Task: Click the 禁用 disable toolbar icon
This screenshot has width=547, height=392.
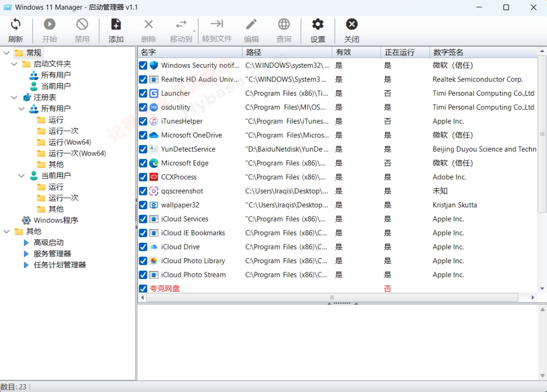Action: (x=82, y=24)
